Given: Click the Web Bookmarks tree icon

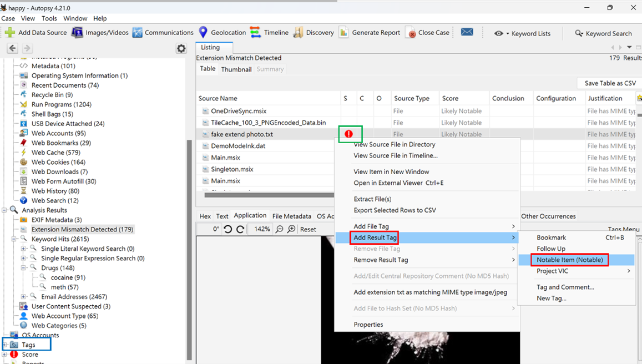Looking at the screenshot, I should (x=24, y=143).
